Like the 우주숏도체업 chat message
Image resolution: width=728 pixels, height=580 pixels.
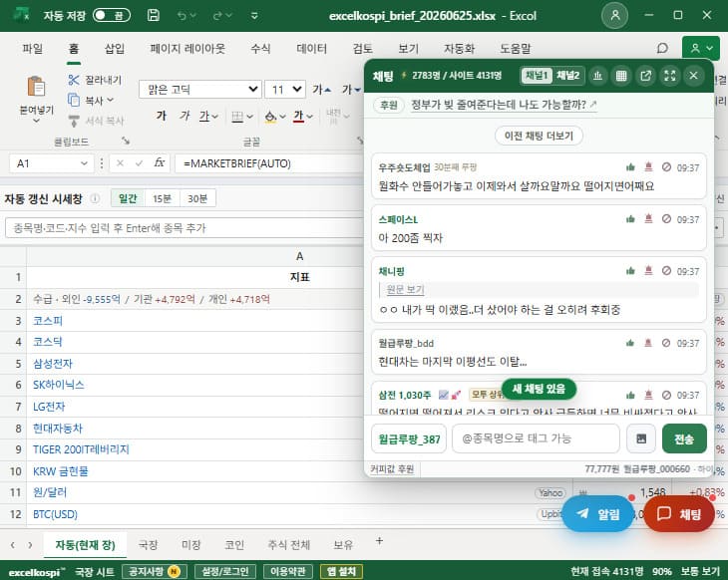tap(630, 167)
